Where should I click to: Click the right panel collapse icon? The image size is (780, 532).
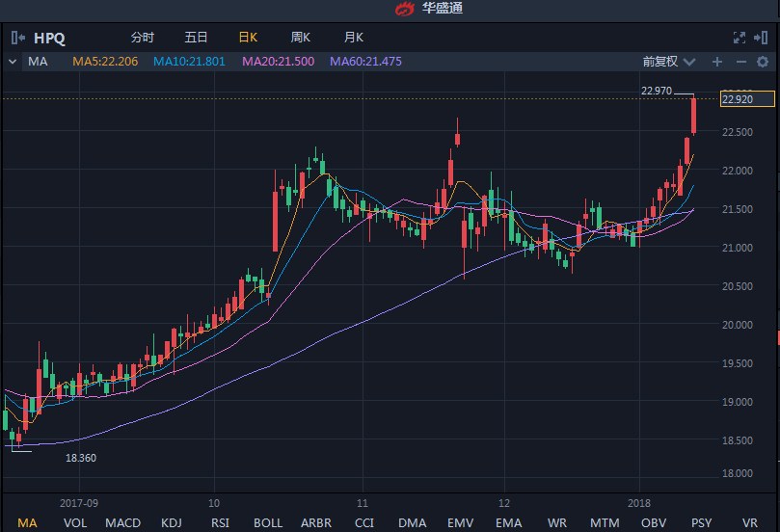click(x=763, y=38)
